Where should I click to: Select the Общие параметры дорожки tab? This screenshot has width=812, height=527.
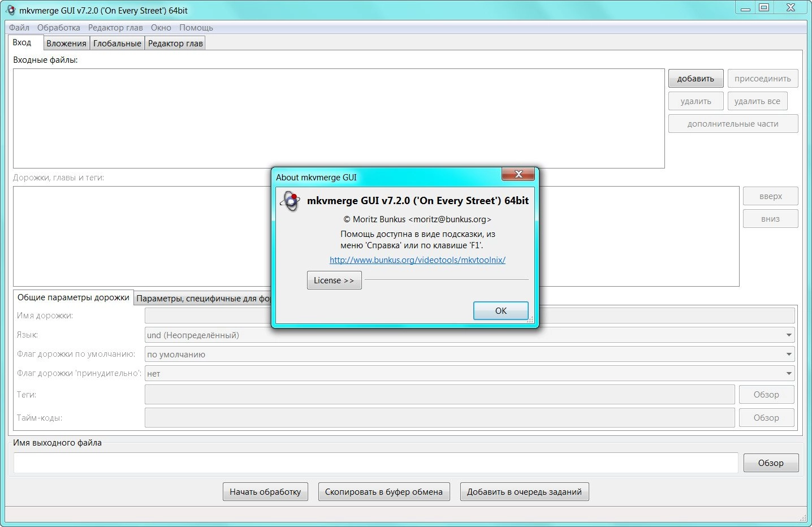click(x=74, y=297)
